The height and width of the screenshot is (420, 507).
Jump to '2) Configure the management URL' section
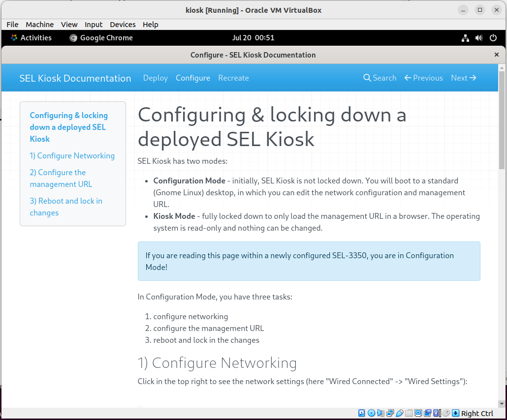61,179
